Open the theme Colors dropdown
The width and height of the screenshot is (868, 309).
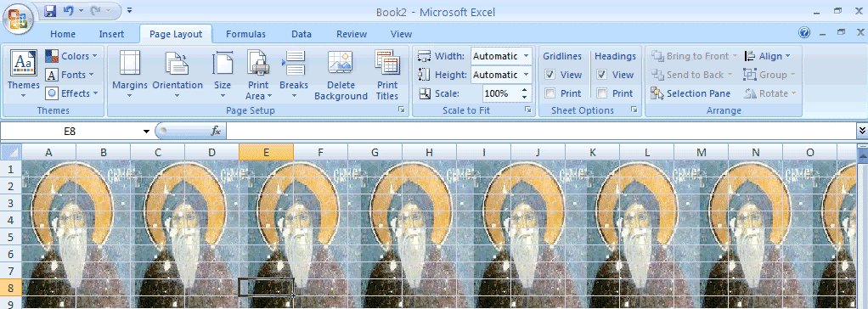[x=71, y=56]
